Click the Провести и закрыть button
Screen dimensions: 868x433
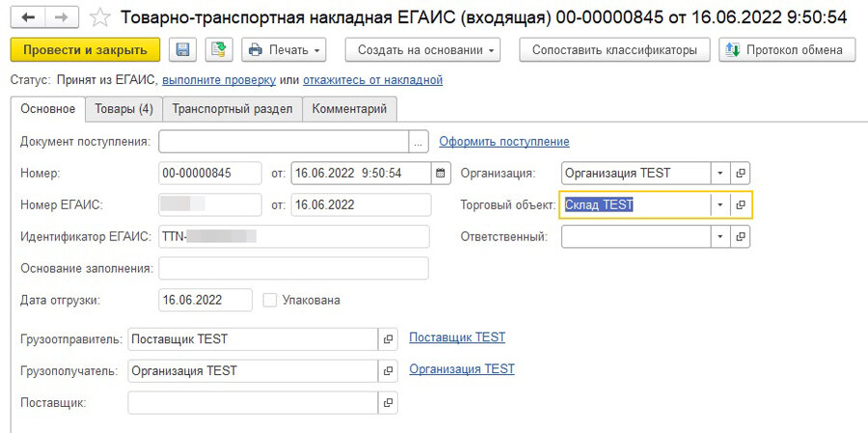point(85,50)
